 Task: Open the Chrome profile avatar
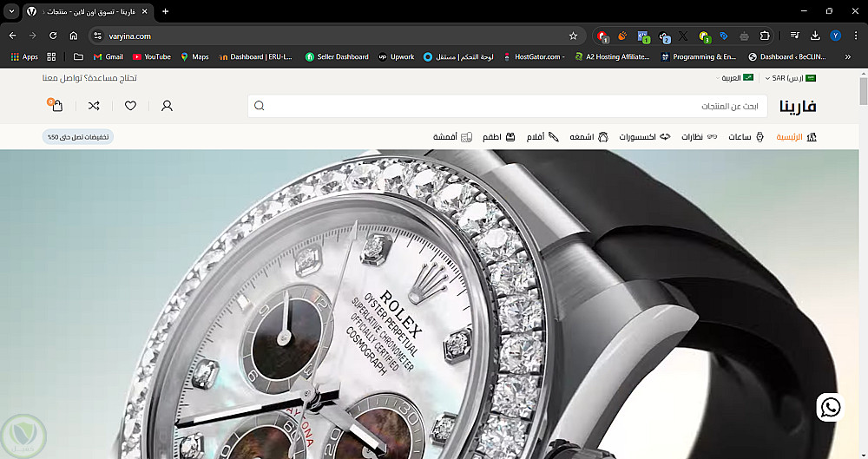pyautogui.click(x=835, y=36)
